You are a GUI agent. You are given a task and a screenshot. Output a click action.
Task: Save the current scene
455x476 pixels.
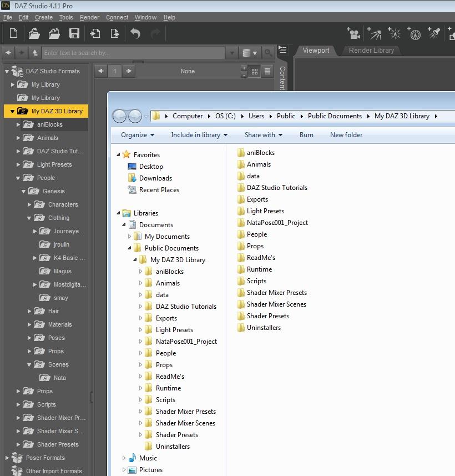tap(74, 33)
